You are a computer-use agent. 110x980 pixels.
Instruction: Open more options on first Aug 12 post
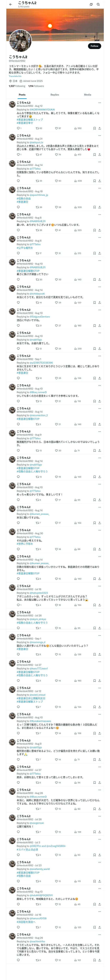pos(99,103)
